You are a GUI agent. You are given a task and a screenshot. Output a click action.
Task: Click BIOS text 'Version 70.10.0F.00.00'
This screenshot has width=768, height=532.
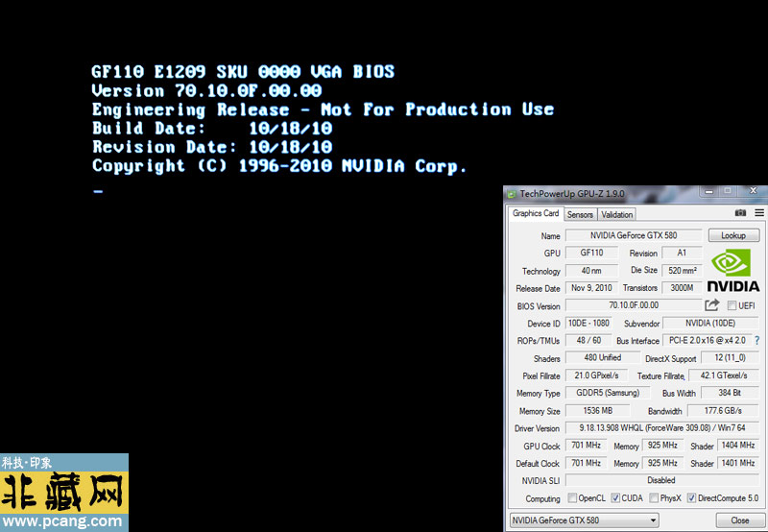(x=206, y=90)
